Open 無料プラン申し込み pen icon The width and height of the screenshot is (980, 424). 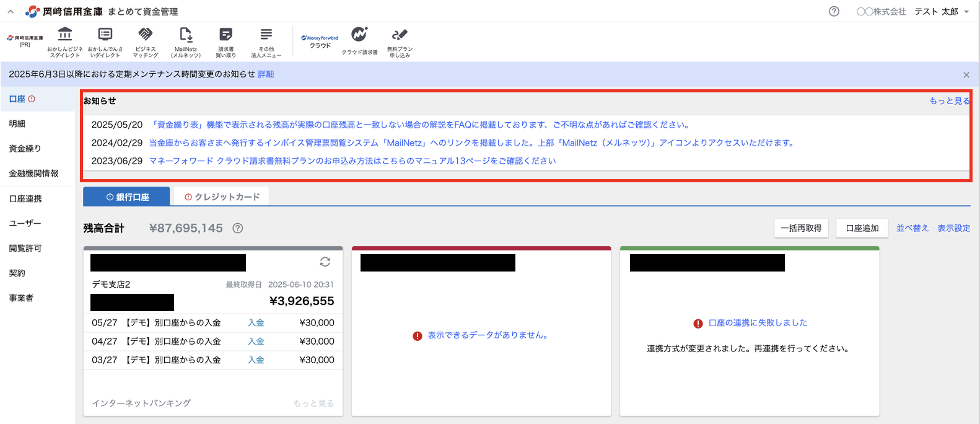click(400, 42)
